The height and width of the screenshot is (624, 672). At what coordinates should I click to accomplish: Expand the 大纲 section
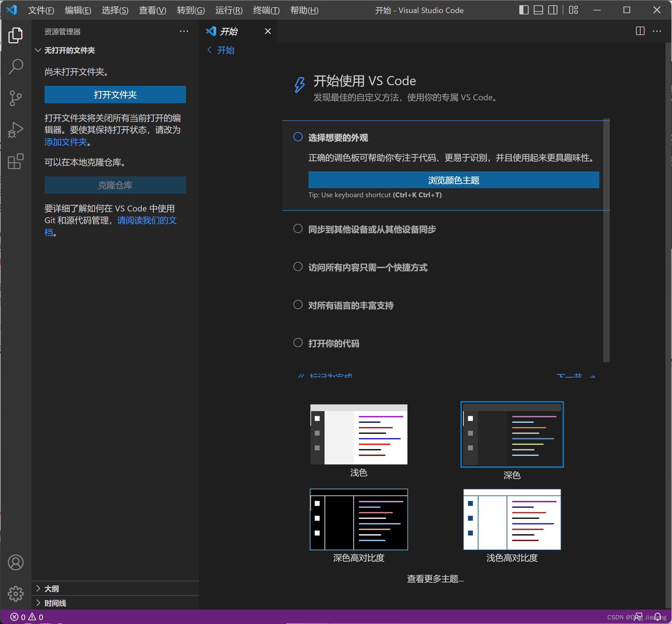pyautogui.click(x=115, y=589)
